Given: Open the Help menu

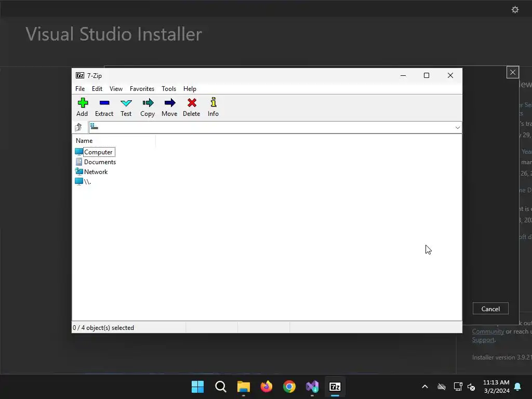Looking at the screenshot, I should 190,88.
